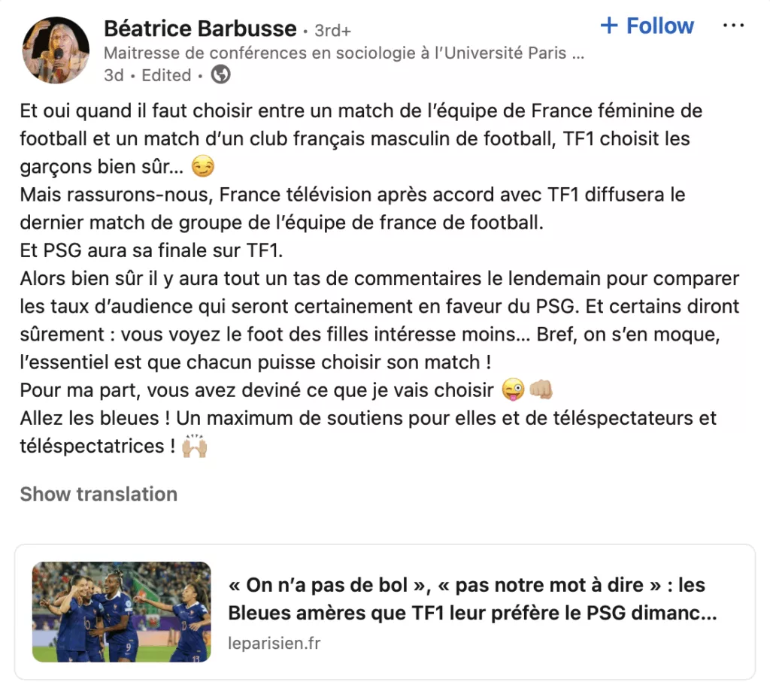Click the smirking face emoji
The image size is (770, 700).
(x=203, y=167)
